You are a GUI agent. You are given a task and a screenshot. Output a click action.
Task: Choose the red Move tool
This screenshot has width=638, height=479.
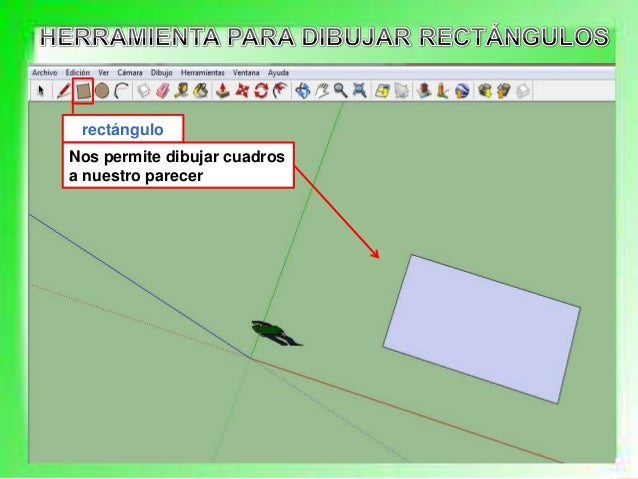[242, 91]
